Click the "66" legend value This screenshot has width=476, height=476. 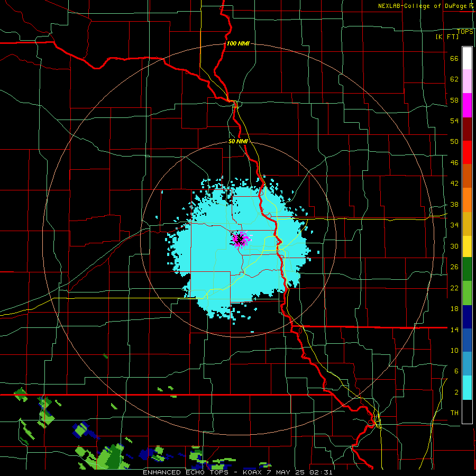(454, 58)
